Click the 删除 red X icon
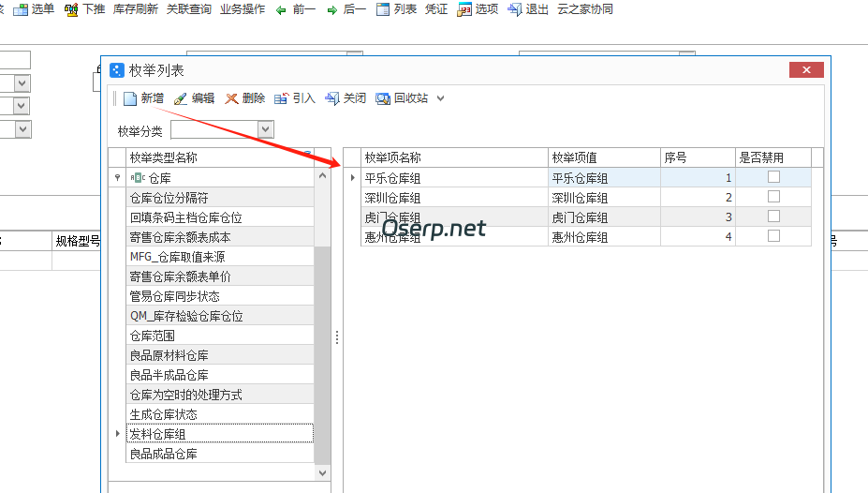Viewport: 868px width, 493px height. click(x=231, y=98)
